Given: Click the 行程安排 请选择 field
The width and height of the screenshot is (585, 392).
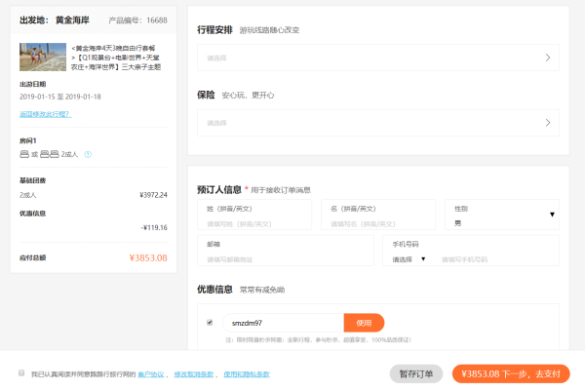Looking at the screenshot, I should click(x=378, y=58).
